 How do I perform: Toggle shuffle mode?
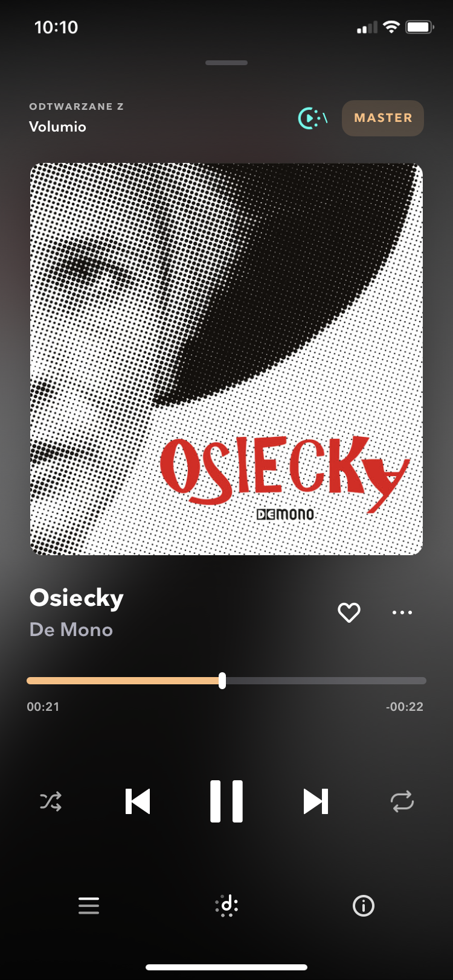click(51, 801)
